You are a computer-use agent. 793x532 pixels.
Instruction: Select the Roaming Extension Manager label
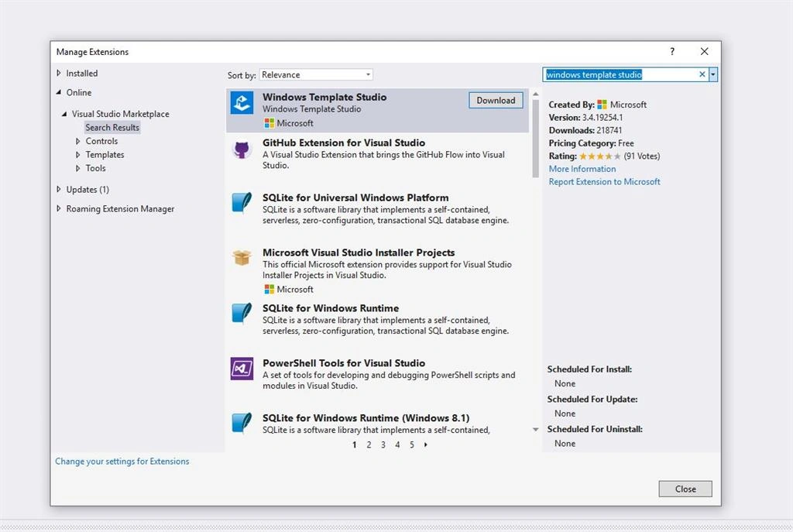[x=120, y=209]
